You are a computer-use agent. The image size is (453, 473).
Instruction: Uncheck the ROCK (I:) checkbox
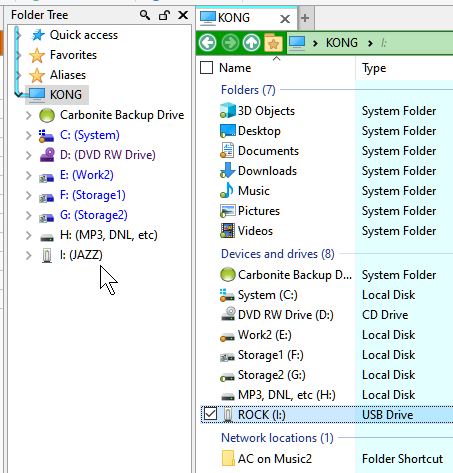(210, 414)
